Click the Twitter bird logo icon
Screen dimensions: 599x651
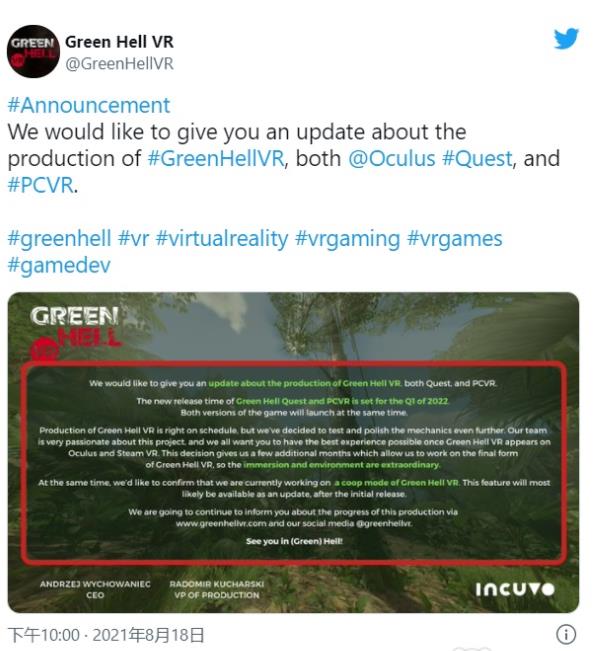(566, 38)
